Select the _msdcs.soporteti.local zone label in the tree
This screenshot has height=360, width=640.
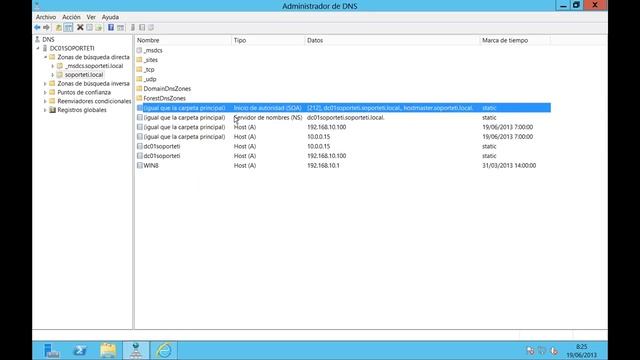coord(94,66)
